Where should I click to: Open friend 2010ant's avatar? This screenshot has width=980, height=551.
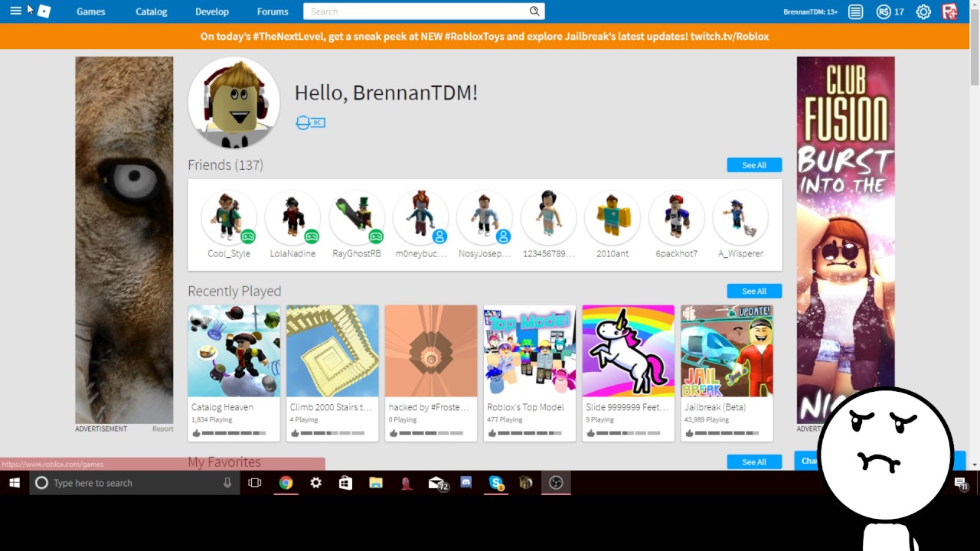tap(612, 217)
